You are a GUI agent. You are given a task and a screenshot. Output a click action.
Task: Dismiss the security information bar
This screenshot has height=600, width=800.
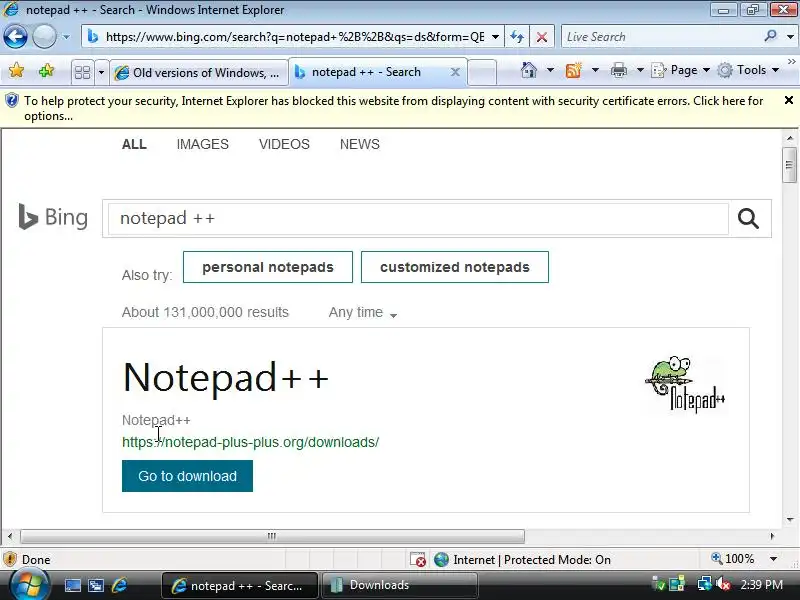788,101
